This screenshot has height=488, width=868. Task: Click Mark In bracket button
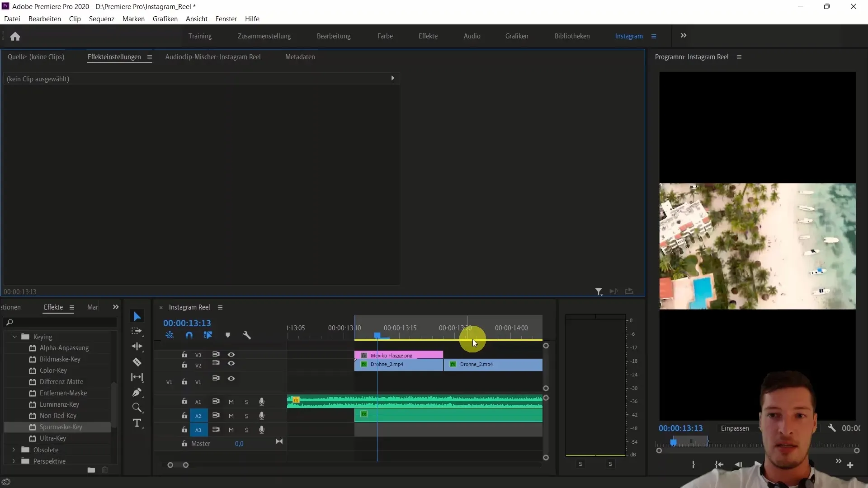(693, 465)
